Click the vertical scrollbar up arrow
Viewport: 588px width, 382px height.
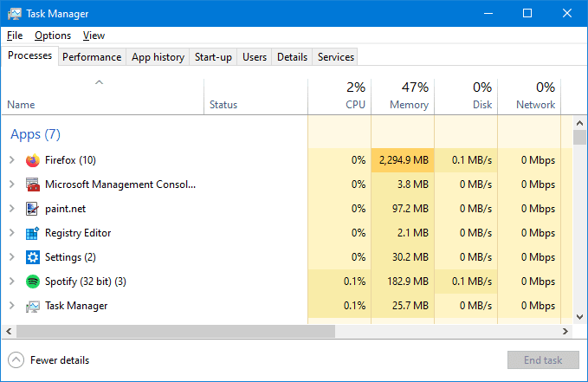point(579,123)
